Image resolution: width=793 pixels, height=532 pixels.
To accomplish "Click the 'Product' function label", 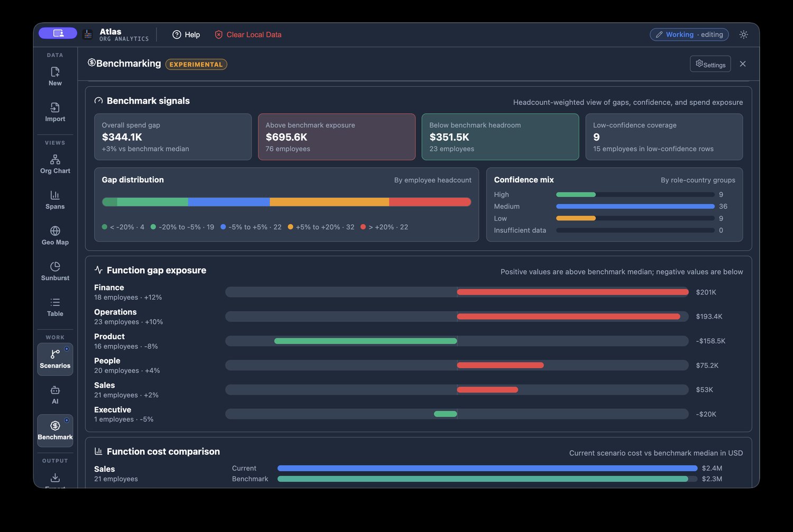I will pos(109,336).
